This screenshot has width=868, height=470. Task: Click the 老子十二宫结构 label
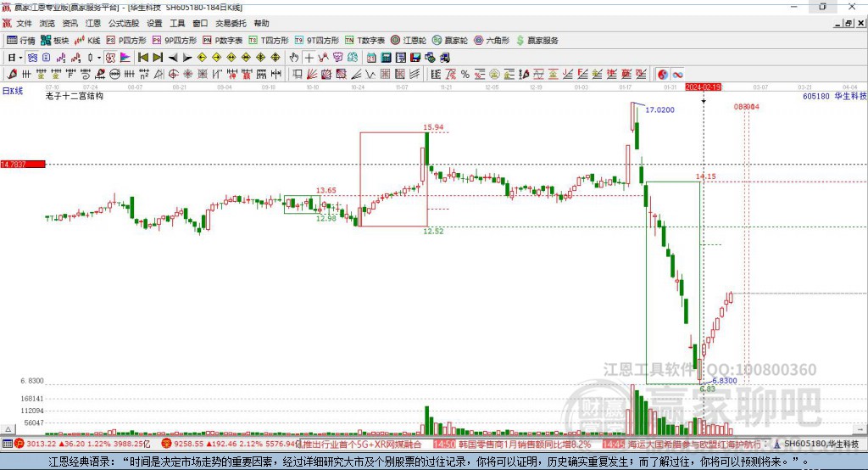pos(75,96)
